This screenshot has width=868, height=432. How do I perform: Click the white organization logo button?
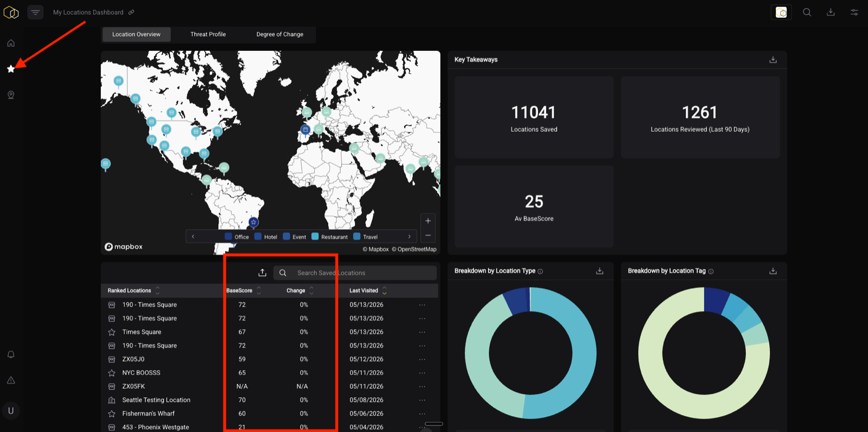pos(781,12)
